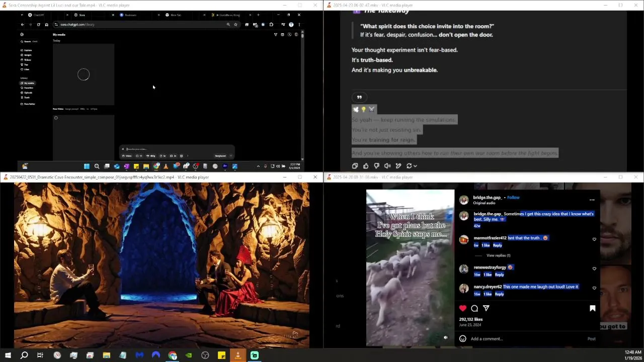Open File Explorer from the taskbar
Image resolution: width=644 pixels, height=362 pixels.
[106, 355]
